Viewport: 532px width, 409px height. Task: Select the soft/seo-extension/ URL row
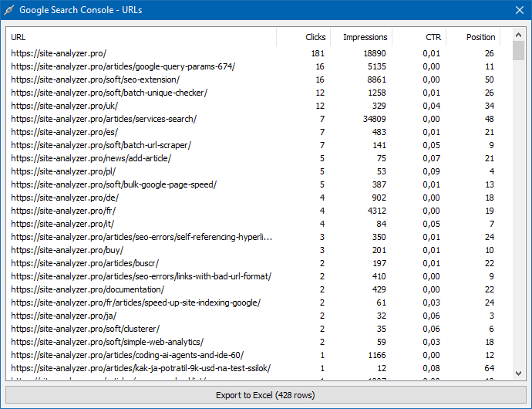click(252, 79)
